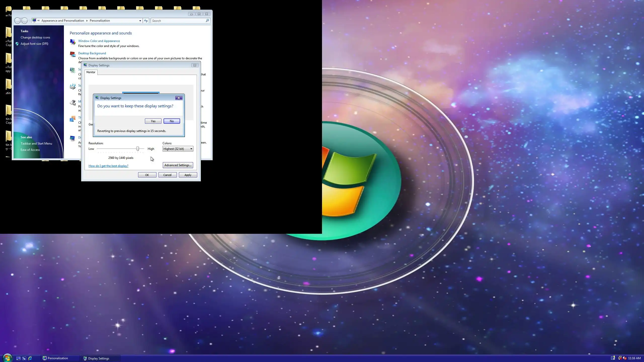Click into the Search field
This screenshot has height=362, width=644.
point(177,21)
